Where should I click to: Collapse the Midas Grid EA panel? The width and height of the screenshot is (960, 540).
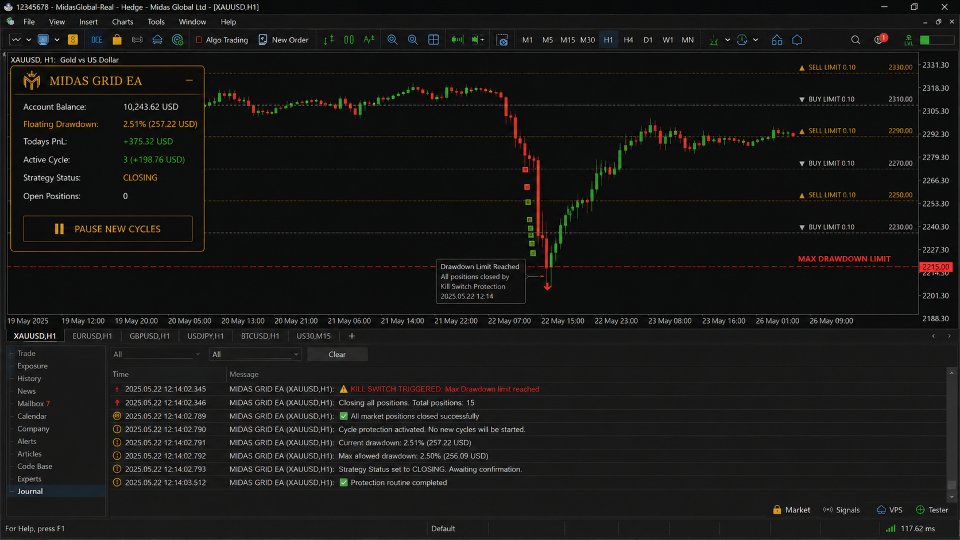point(189,80)
